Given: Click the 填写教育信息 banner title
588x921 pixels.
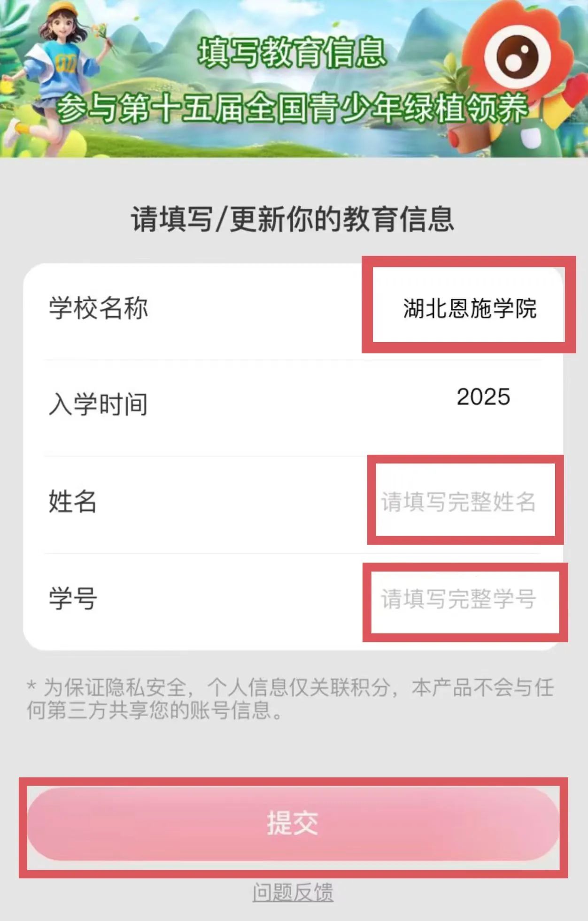Looking at the screenshot, I should [292, 52].
